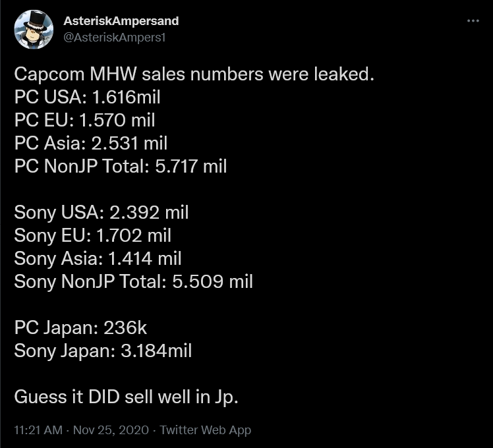This screenshot has height=448, width=493.
Task: Click the Nov 25, 2020 date
Action: 111,430
